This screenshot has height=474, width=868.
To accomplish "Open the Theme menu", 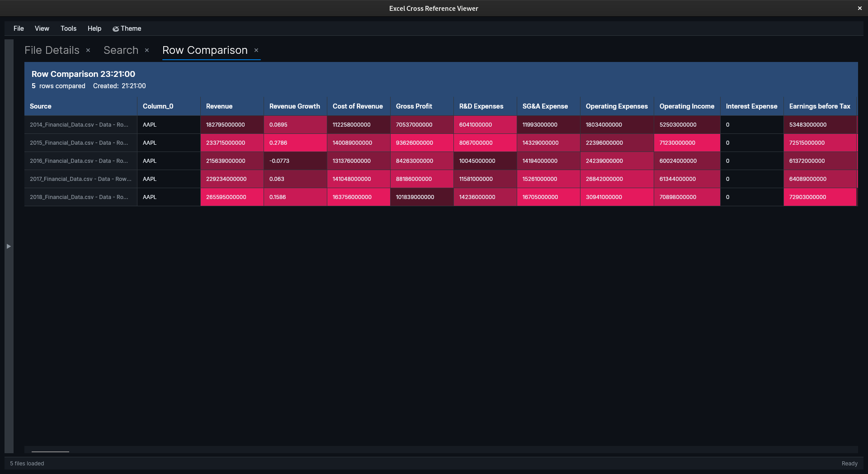I will [x=127, y=28].
